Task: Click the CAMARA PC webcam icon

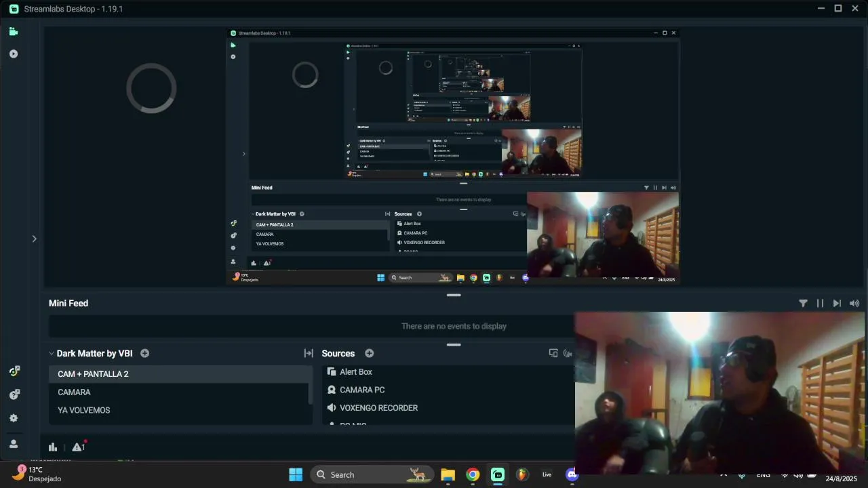Action: tap(332, 390)
